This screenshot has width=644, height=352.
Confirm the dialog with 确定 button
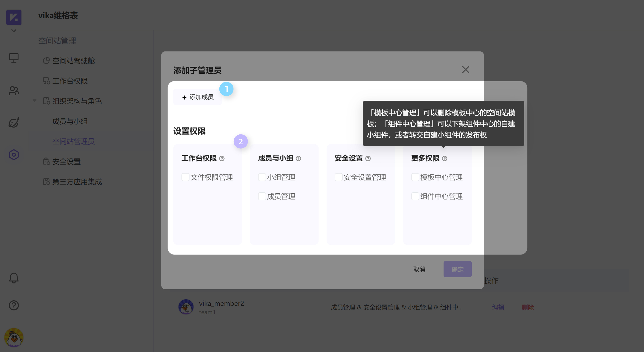[x=457, y=269]
